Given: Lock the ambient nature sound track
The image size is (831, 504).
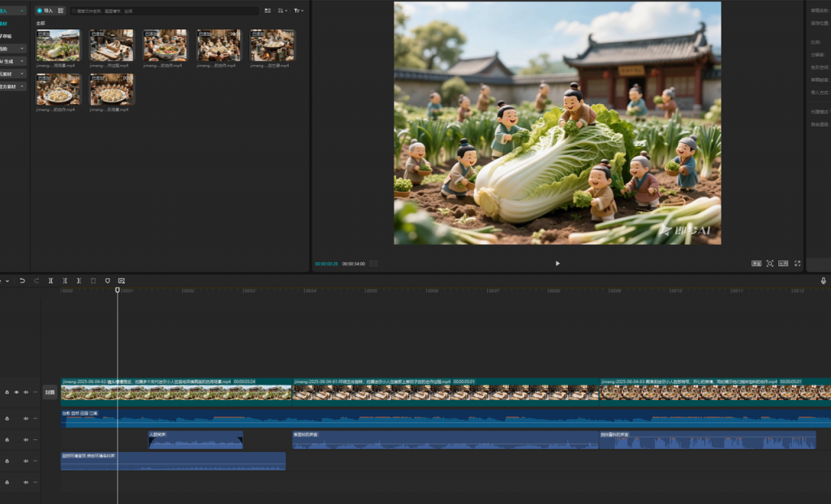Looking at the screenshot, I should coord(6,461).
